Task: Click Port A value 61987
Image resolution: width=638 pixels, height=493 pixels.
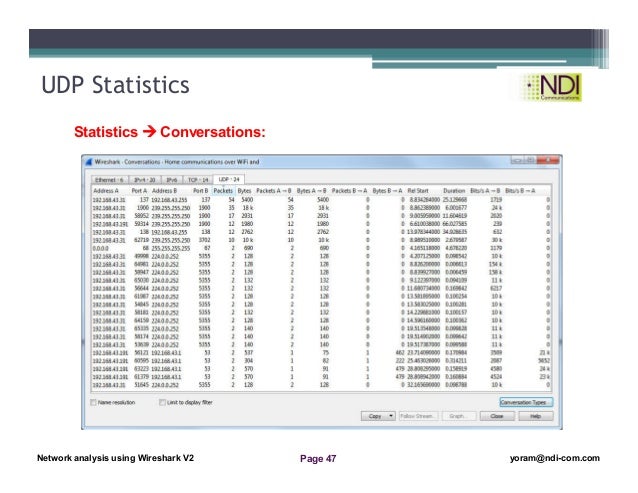Action: pyautogui.click(x=141, y=297)
